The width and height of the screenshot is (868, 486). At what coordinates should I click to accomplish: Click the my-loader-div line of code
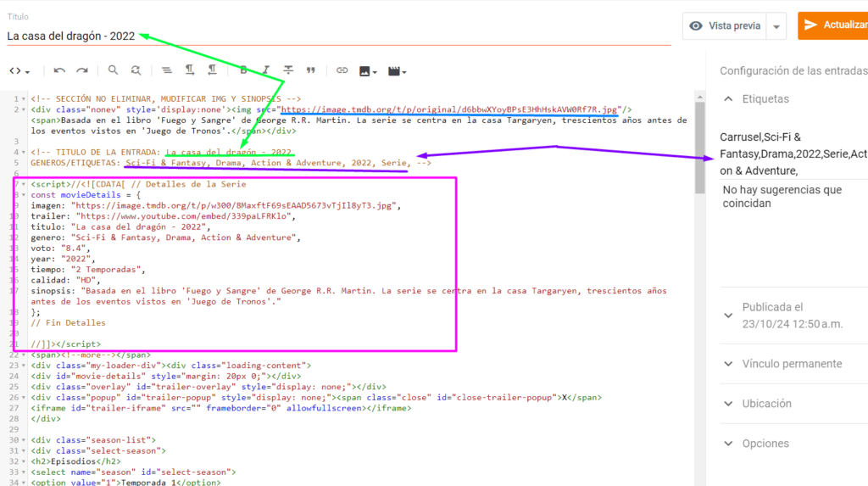tap(171, 366)
